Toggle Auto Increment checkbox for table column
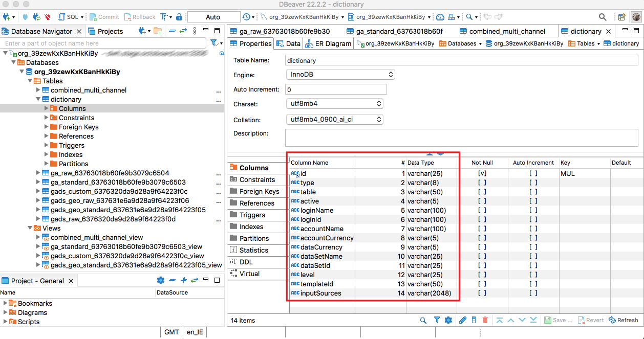 pyautogui.click(x=533, y=192)
